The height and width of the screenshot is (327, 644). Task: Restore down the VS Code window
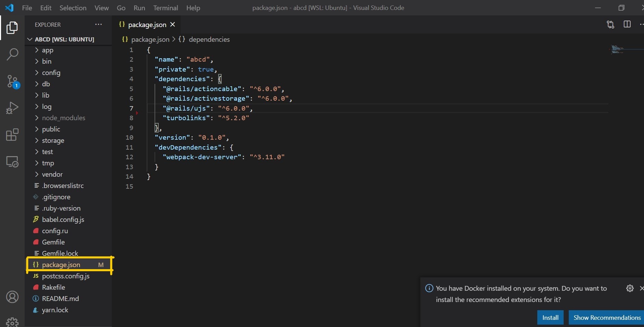pyautogui.click(x=621, y=8)
